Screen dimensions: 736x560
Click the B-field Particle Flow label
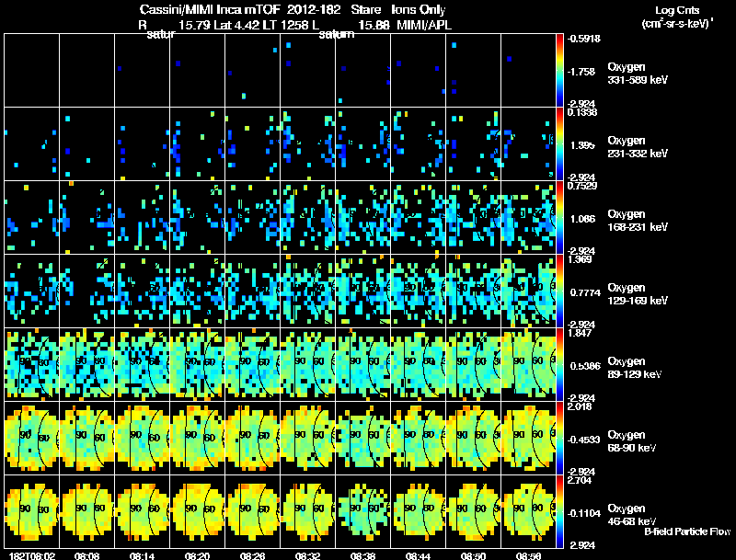[x=687, y=531]
